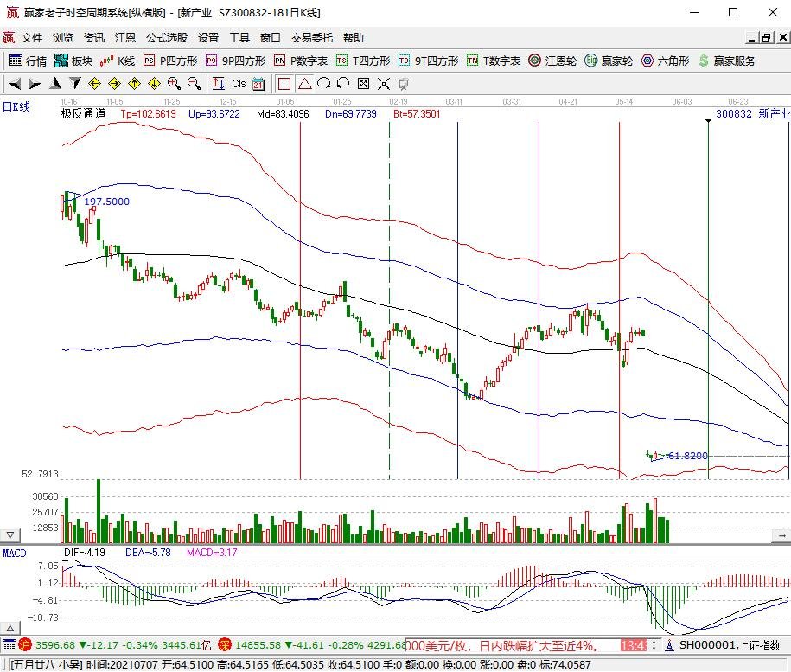This screenshot has width=791, height=672.
Task: Click the 沪 Shanghai index badge
Action: point(25,644)
